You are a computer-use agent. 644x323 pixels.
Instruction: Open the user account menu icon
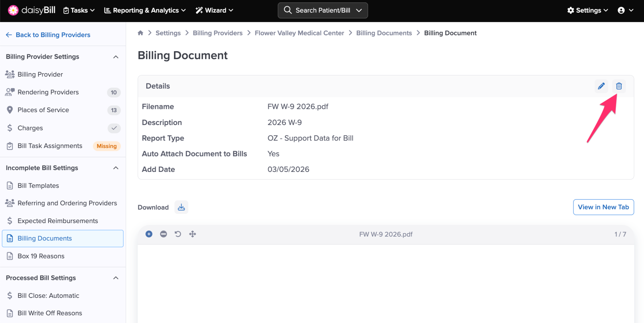[625, 10]
